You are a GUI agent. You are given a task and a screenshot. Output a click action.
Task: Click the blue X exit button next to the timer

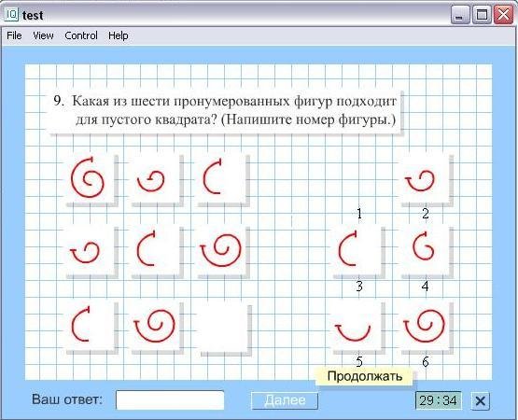click(x=480, y=400)
